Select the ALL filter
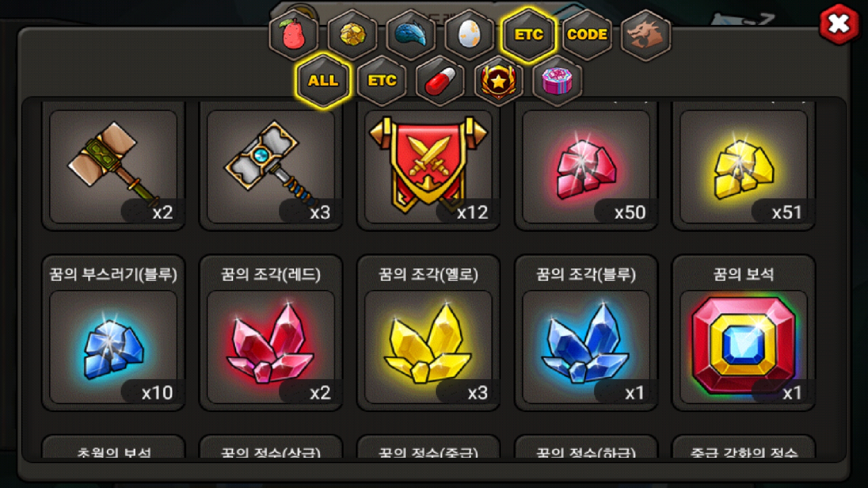This screenshot has width=868, height=488. tap(323, 81)
